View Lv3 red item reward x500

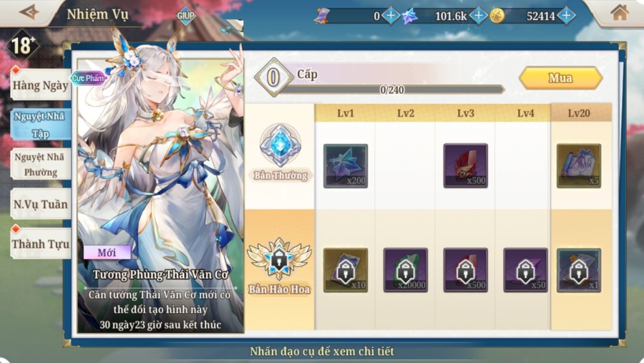465,166
